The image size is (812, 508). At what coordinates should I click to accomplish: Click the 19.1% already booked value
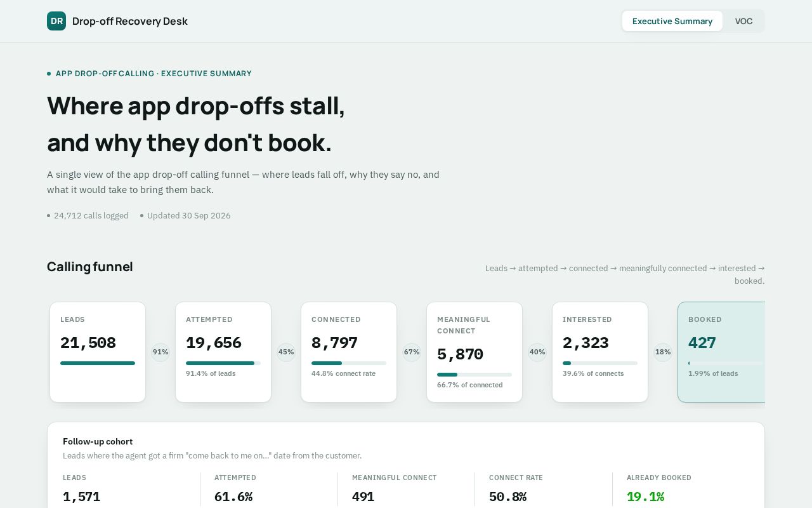tap(646, 497)
